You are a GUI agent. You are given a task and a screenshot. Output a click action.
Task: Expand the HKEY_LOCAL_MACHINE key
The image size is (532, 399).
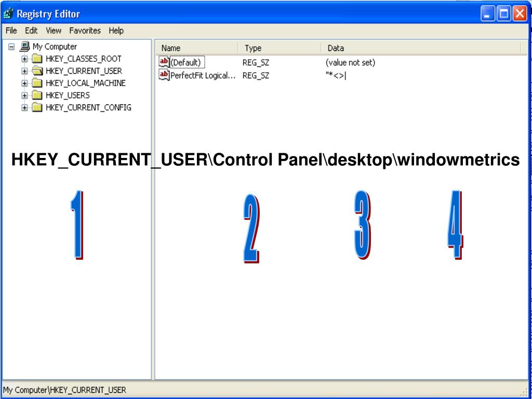(24, 84)
